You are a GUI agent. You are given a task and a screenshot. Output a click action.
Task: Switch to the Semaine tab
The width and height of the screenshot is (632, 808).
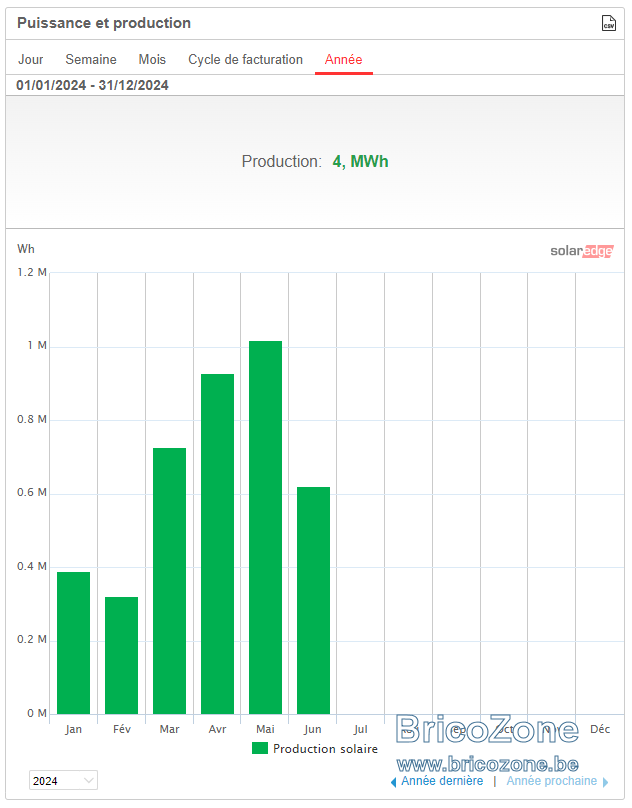click(91, 60)
